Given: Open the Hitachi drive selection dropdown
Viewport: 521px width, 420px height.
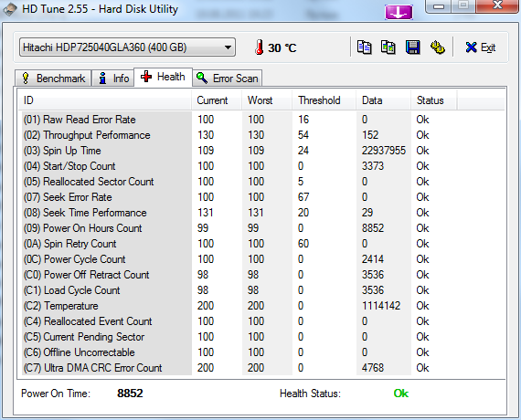Looking at the screenshot, I should 127,47.
